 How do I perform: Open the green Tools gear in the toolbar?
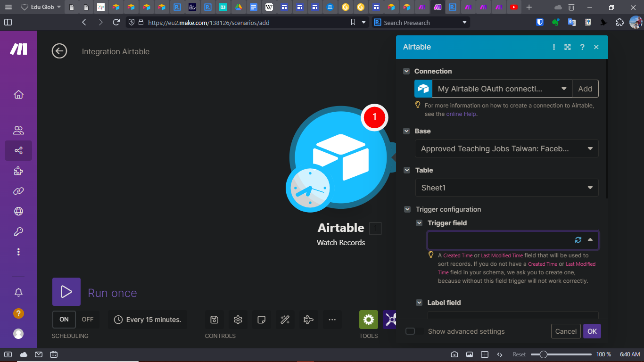(368, 320)
